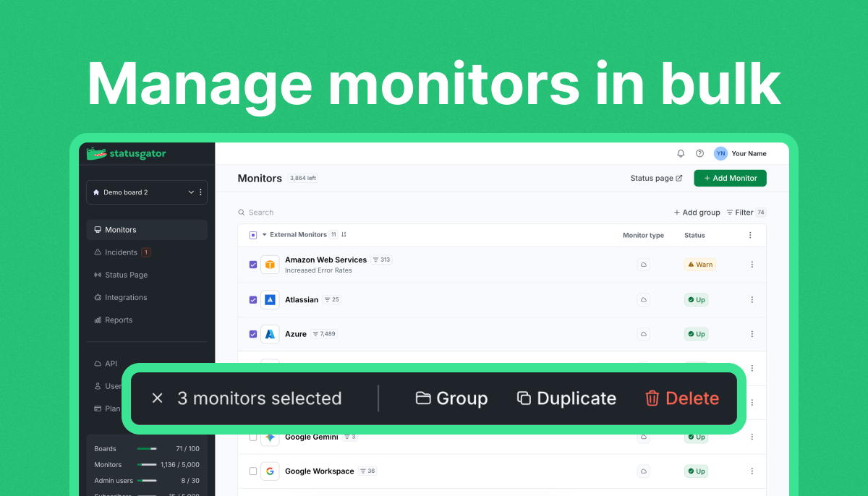Open the help question mark icon
Viewport: 868px width, 496px height.
pos(699,153)
